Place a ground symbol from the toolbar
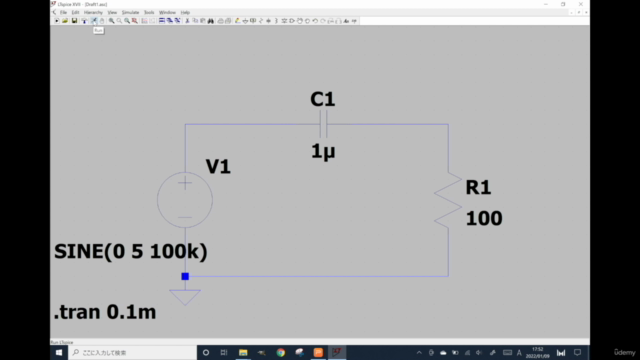Viewport: 640px width, 360px height. click(x=245, y=21)
